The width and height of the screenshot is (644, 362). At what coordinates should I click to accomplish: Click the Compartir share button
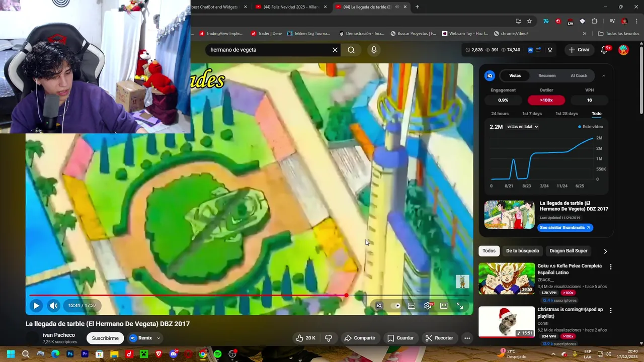click(360, 338)
